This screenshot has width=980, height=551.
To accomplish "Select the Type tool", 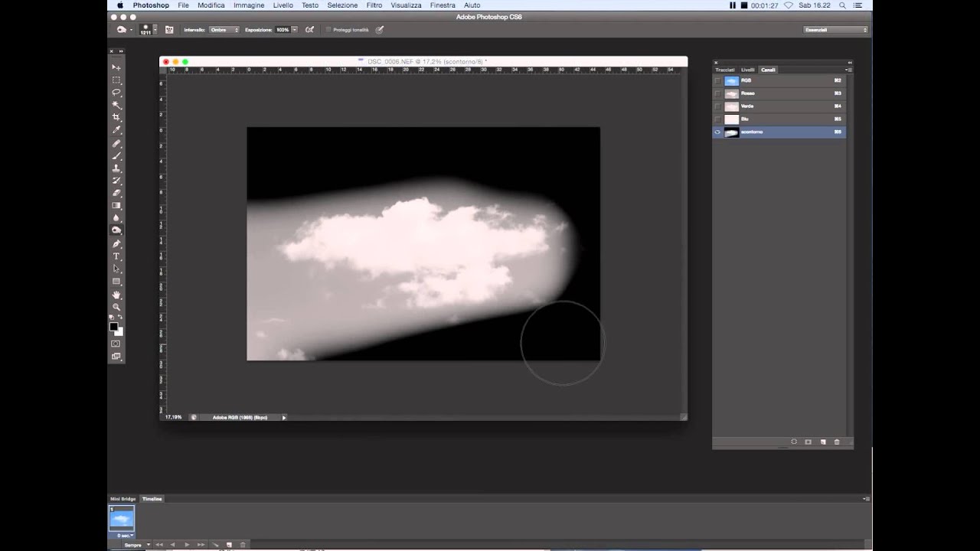I will point(116,256).
